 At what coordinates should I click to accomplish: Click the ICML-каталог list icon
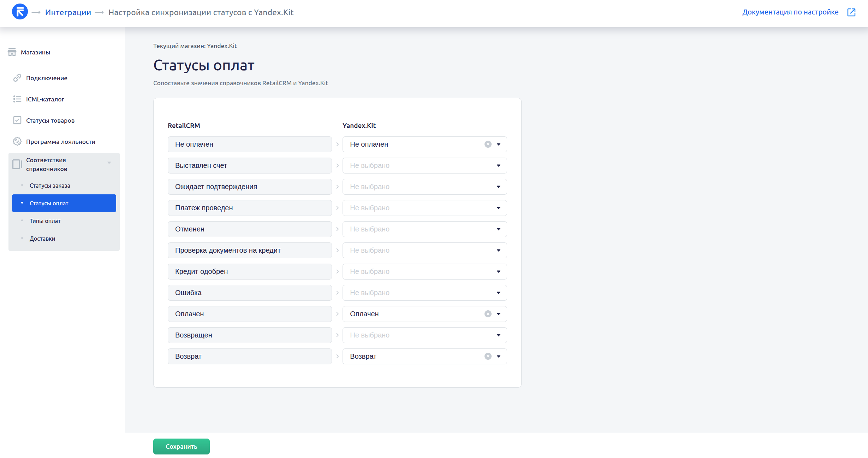tap(17, 99)
